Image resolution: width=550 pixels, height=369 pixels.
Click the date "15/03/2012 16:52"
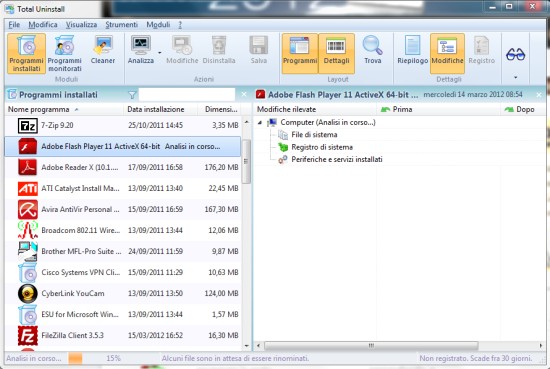tap(155, 335)
